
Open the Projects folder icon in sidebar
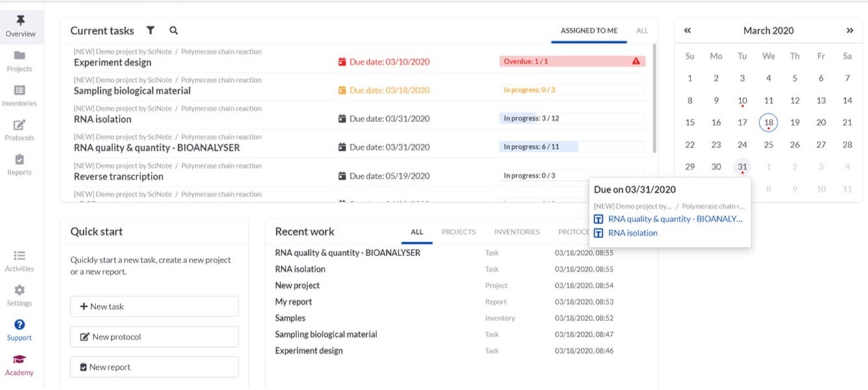tap(20, 56)
